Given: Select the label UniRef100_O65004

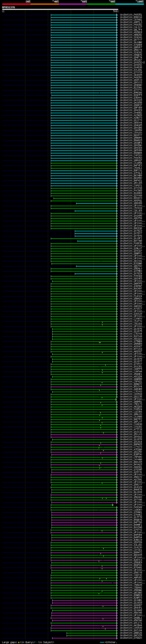Looking at the screenshot, I should point(131,123).
